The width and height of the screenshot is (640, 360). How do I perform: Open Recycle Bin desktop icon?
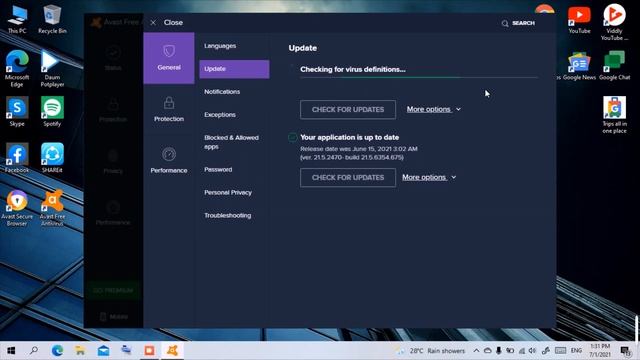click(52, 19)
